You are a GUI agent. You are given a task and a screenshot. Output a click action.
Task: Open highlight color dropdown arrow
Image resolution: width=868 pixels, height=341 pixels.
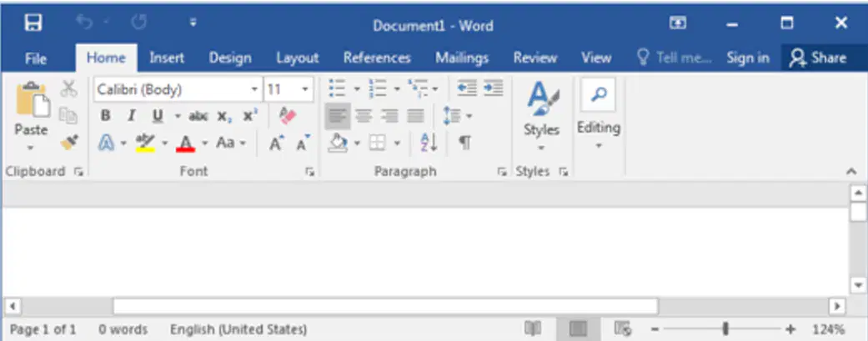164,143
